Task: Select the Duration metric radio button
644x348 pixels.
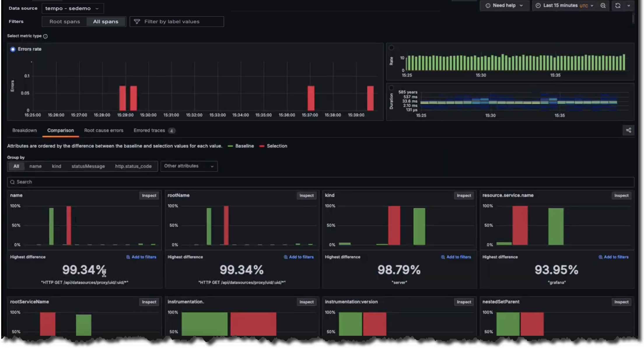Action: [391, 88]
